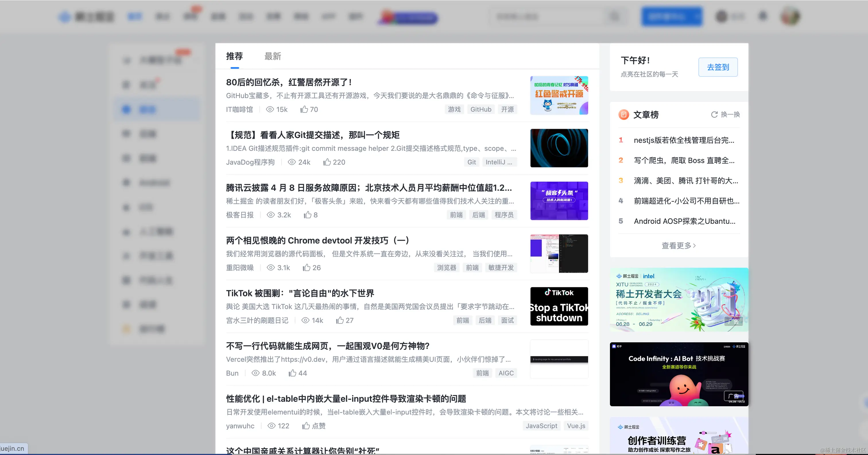This screenshot has width=868, height=455.
Task: Click the 面试 tag
Action: [507, 320]
